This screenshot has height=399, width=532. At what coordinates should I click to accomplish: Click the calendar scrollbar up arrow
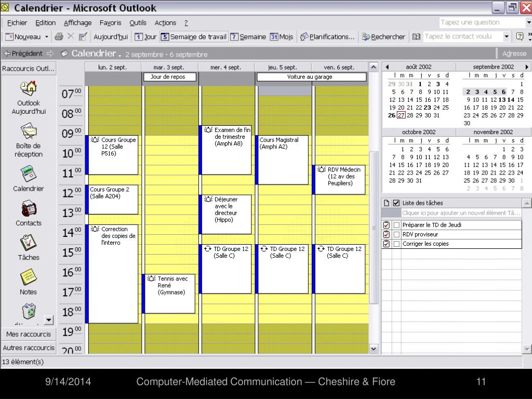point(373,67)
